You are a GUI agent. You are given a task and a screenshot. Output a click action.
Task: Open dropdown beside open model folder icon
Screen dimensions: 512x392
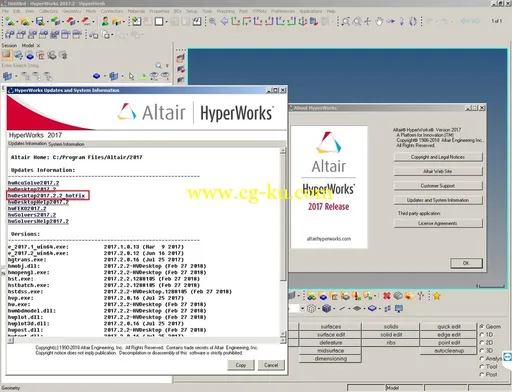32,22
